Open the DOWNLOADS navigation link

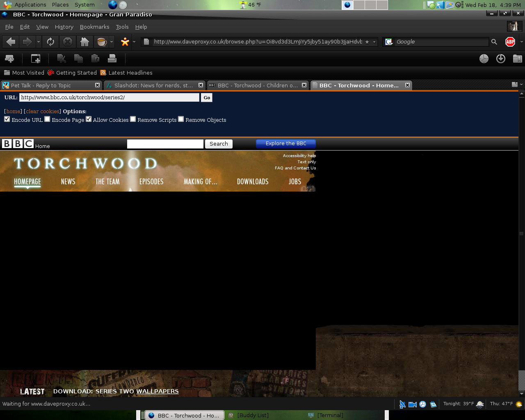click(253, 181)
